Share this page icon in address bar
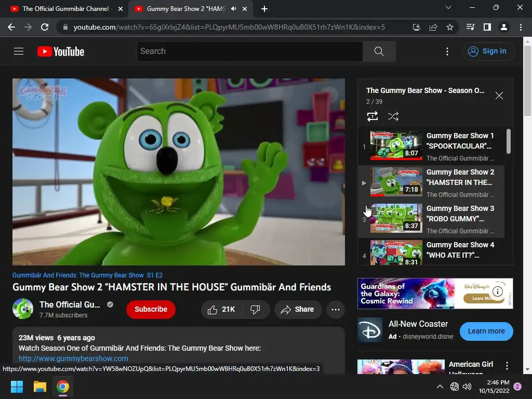532x399 pixels. coord(433,27)
